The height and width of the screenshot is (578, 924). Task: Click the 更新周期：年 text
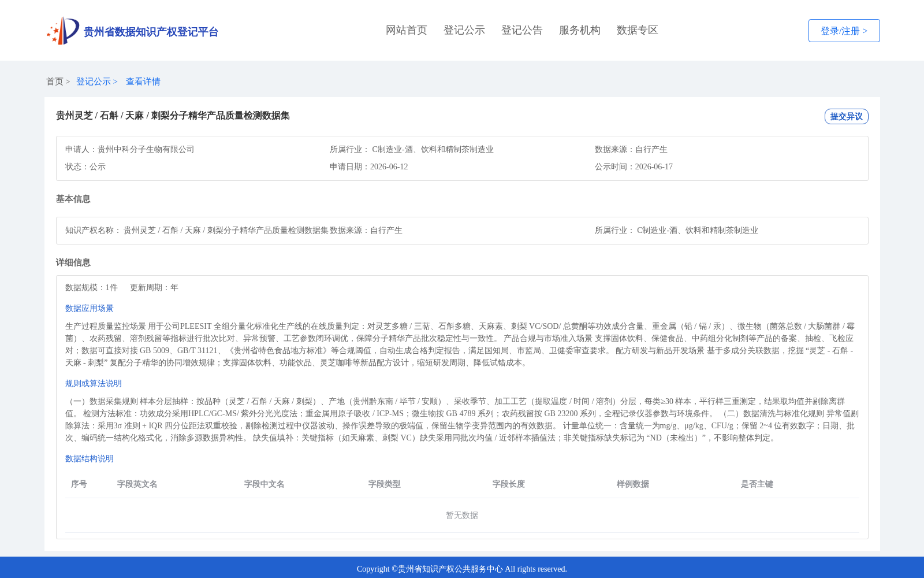click(x=154, y=288)
